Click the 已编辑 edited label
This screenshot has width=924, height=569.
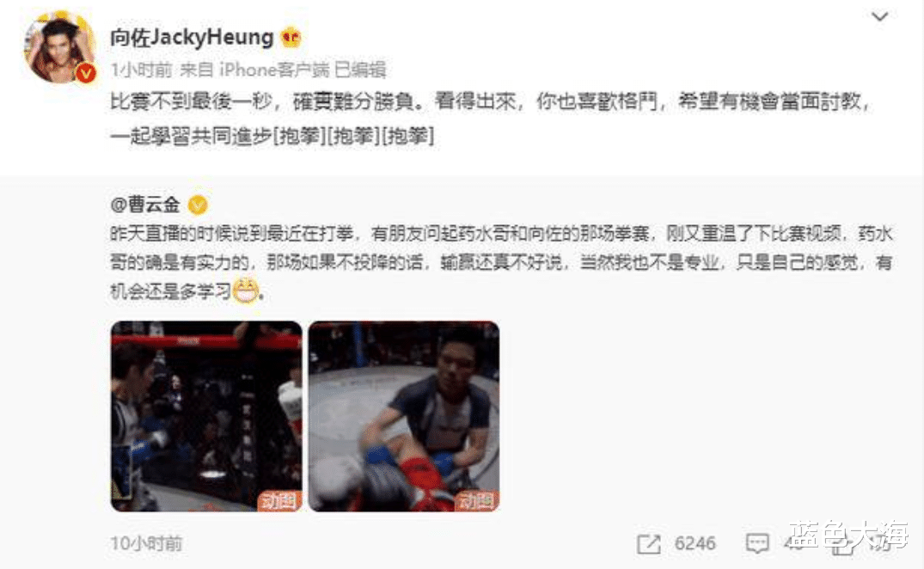click(x=361, y=70)
